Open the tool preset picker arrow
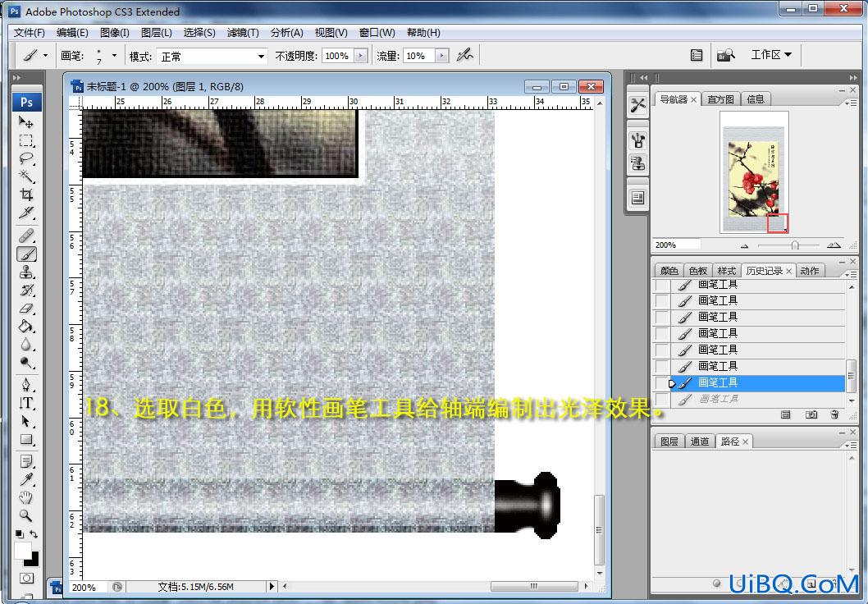868x604 pixels. pos(45,55)
